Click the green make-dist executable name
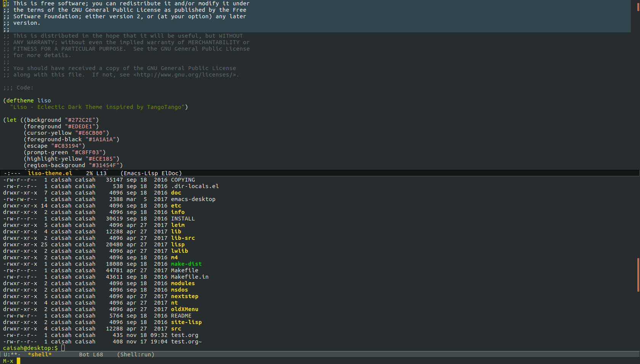 pyautogui.click(x=186, y=264)
